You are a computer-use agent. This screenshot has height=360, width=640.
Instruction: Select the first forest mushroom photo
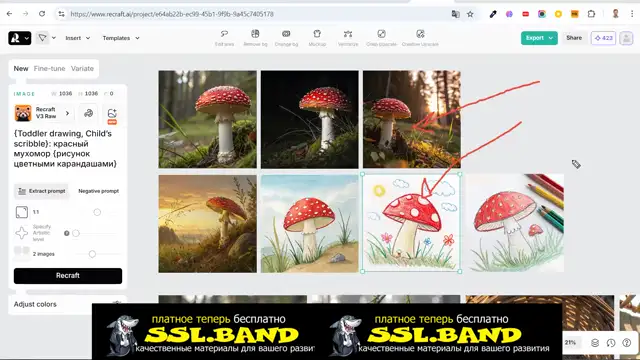coord(208,119)
